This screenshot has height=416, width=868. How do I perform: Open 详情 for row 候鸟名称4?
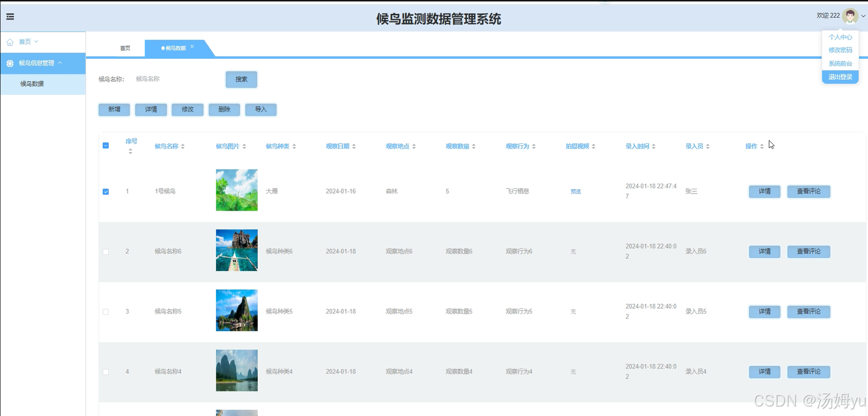click(x=765, y=372)
